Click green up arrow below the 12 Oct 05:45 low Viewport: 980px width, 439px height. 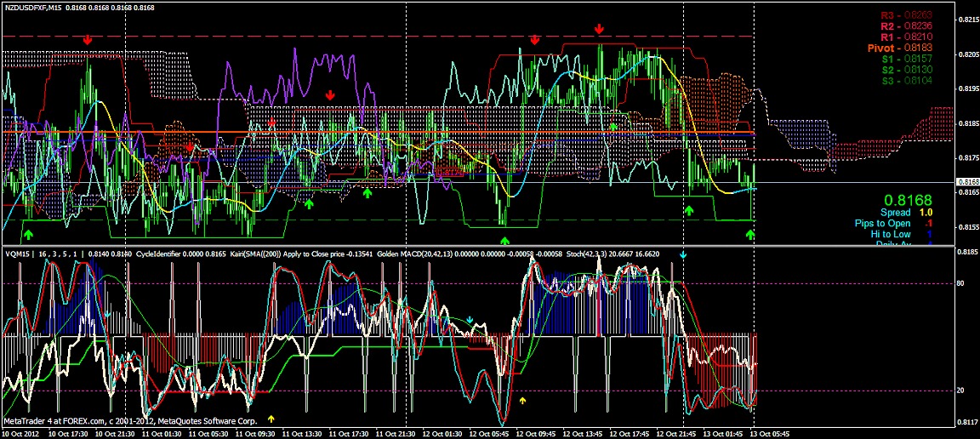click(x=504, y=242)
